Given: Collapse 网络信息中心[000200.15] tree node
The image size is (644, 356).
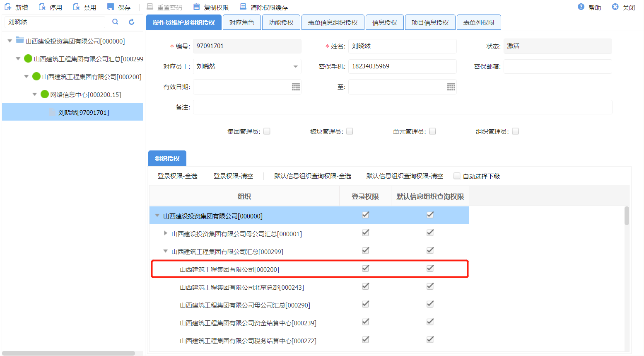Looking at the screenshot, I should [x=35, y=94].
